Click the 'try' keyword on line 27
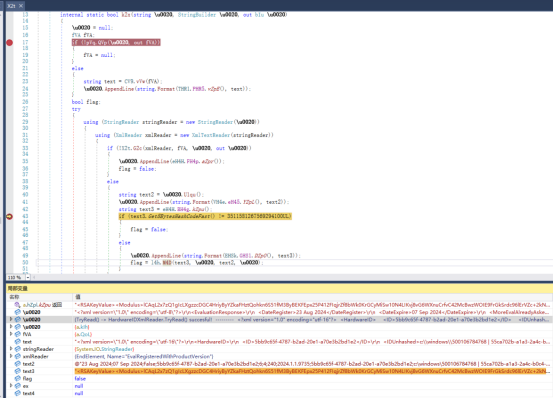 (x=76, y=109)
